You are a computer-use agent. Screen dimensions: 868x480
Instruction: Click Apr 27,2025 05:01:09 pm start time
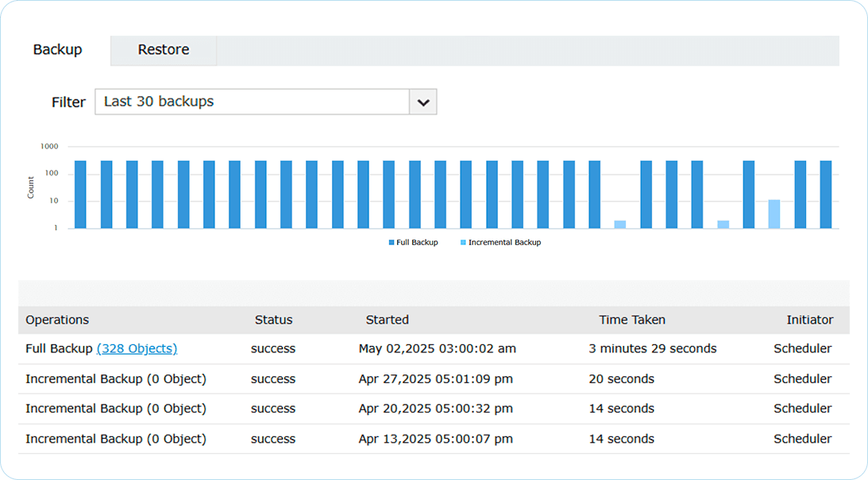[436, 378]
